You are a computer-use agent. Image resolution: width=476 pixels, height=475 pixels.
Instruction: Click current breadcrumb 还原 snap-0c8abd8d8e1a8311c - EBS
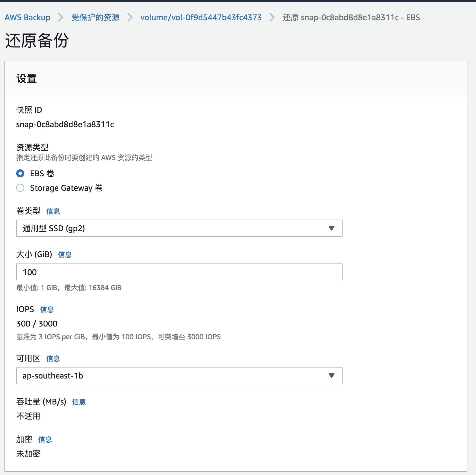pos(351,17)
